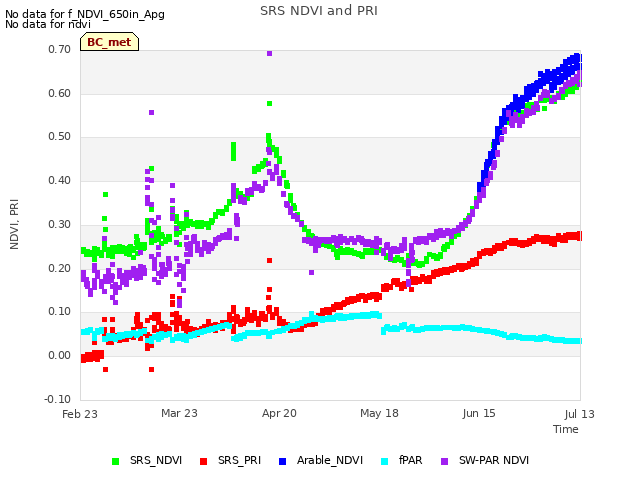Click the fPAR cyan legend swatch
The image size is (640, 480).
384,461
